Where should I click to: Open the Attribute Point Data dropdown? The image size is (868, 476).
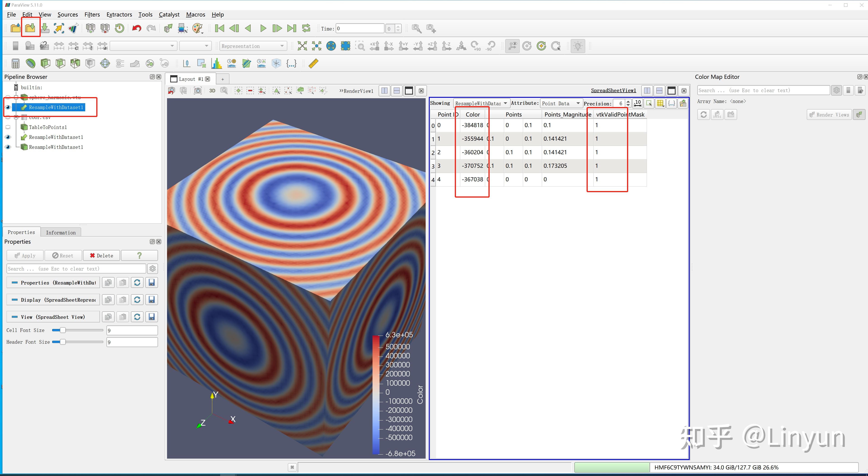click(x=561, y=103)
